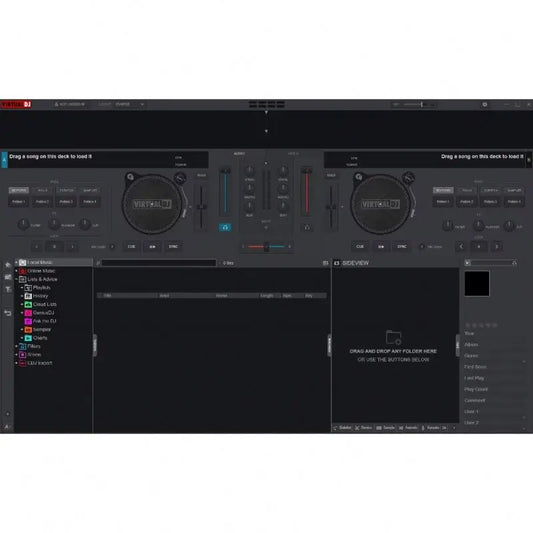533x533 pixels.
Task: Click the left deck's top-right jogwheel corner icon
Action: (x=180, y=177)
